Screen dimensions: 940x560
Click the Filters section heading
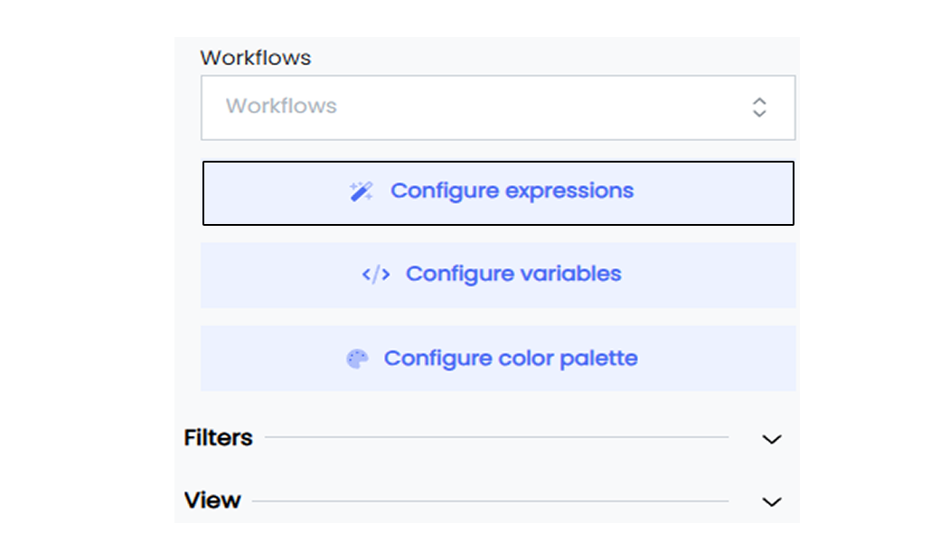point(218,438)
